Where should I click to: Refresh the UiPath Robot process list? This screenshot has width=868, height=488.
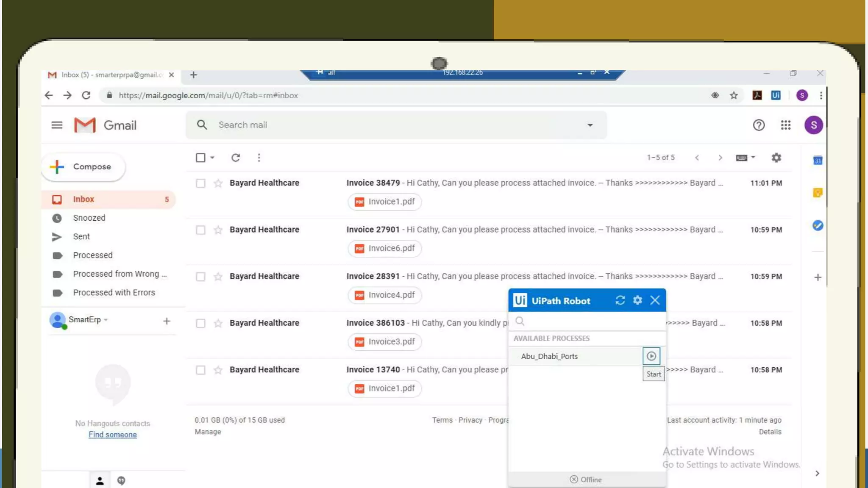pos(620,300)
